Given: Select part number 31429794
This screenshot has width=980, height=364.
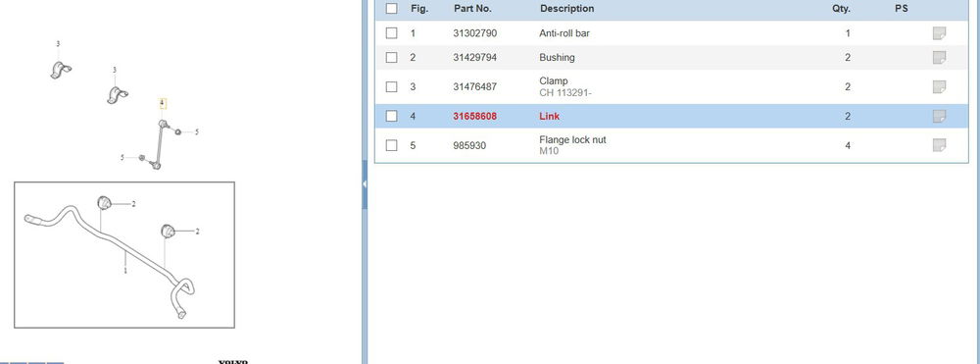Looking at the screenshot, I should pos(475,58).
